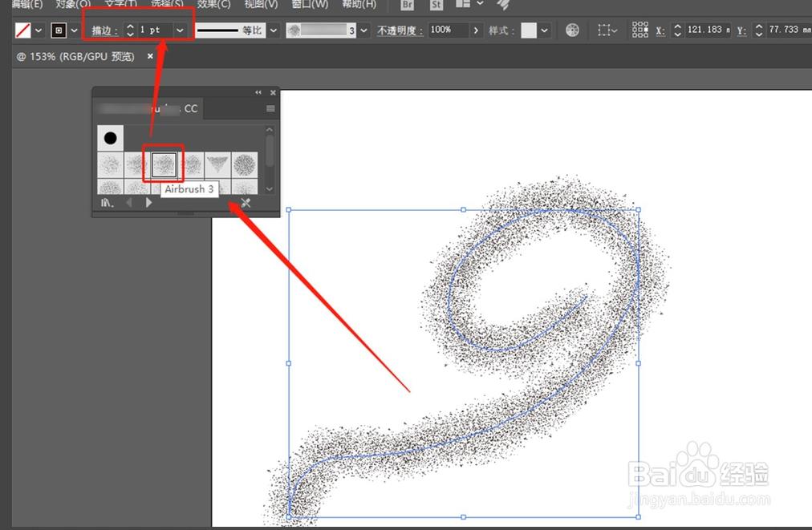812x530 pixels.
Task: Select the dense round airbrush thumbnail
Action: click(x=245, y=165)
